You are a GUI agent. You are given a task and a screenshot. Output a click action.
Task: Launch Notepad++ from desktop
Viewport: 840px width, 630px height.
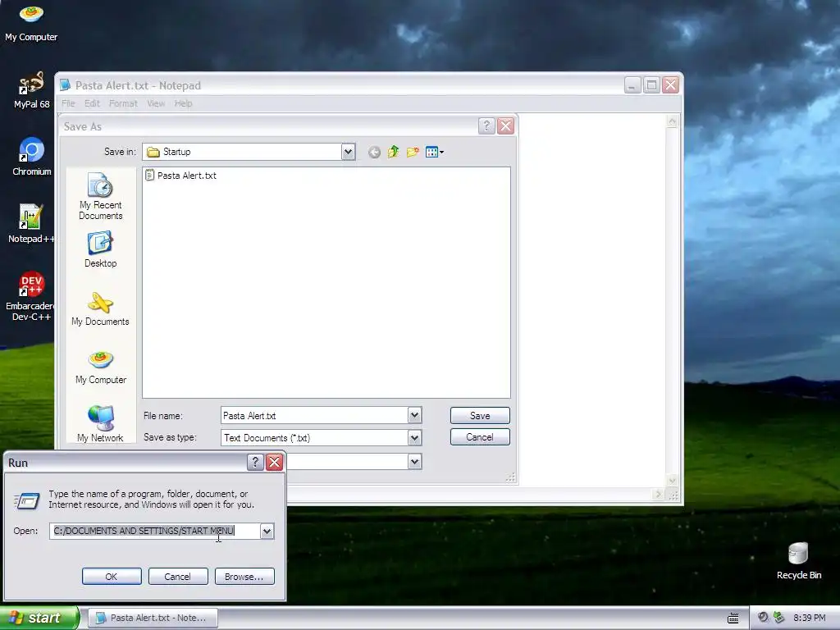click(x=31, y=223)
